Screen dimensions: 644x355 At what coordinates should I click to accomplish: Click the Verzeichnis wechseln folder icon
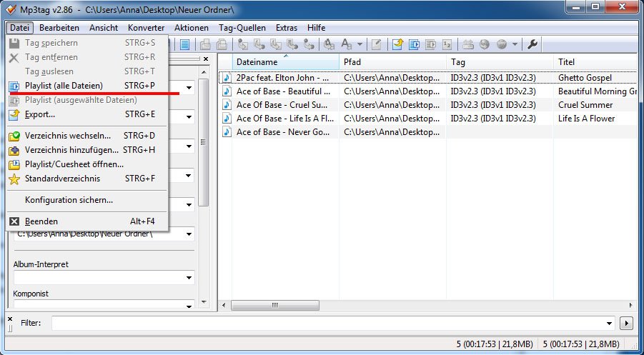tap(14, 136)
